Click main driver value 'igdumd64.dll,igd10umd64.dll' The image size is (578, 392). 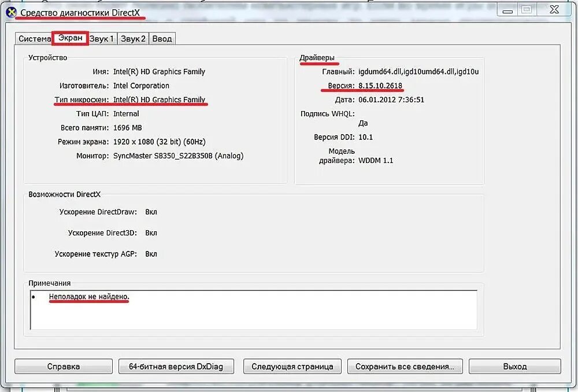click(418, 72)
